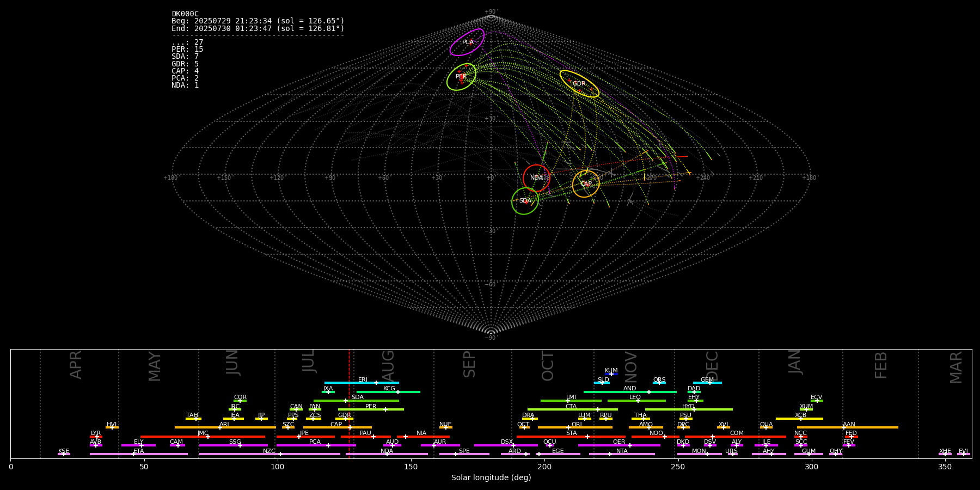Screen dimensions: 980x490
Task: Click the PCA radiant ellipse on sky map
Action: pyautogui.click(x=467, y=42)
